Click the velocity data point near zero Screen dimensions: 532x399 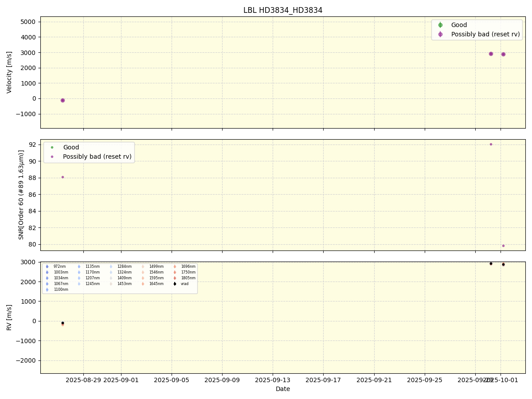click(63, 100)
